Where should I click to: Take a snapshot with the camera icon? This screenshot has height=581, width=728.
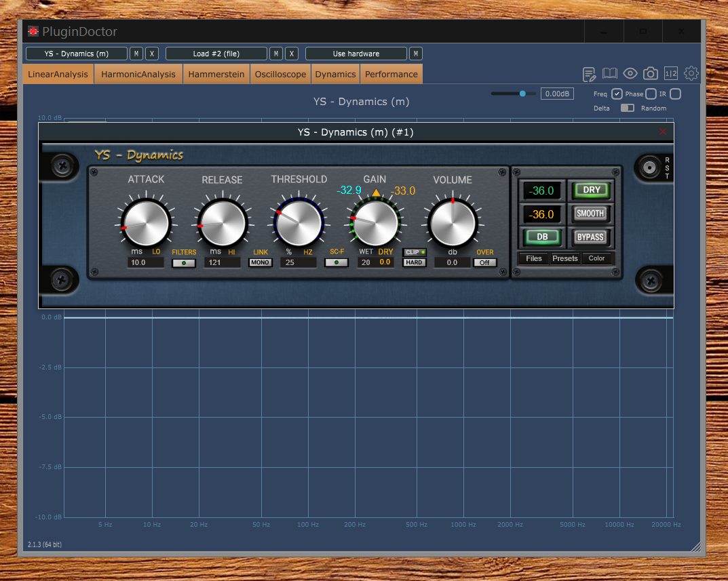pos(651,73)
